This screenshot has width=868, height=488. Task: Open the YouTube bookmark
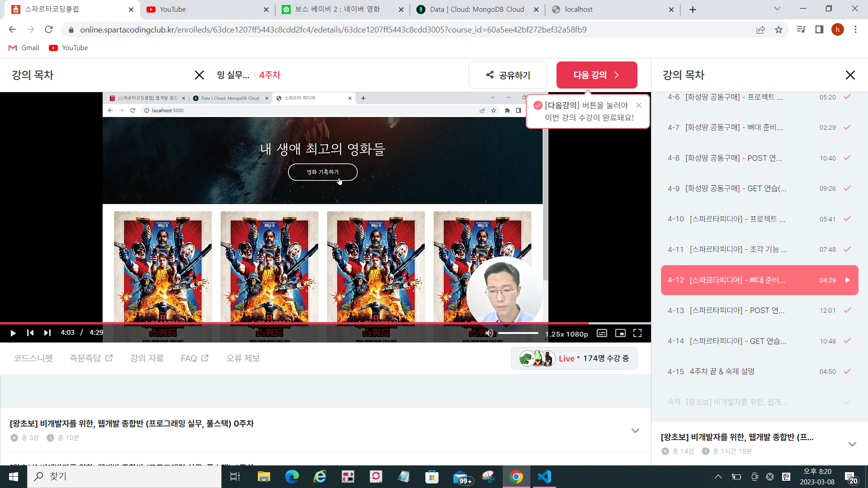click(x=68, y=48)
